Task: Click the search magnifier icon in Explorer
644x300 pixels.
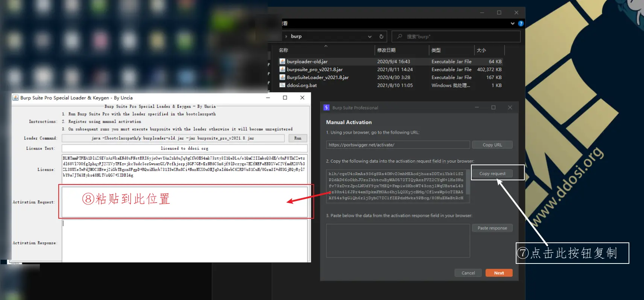Action: coord(399,37)
